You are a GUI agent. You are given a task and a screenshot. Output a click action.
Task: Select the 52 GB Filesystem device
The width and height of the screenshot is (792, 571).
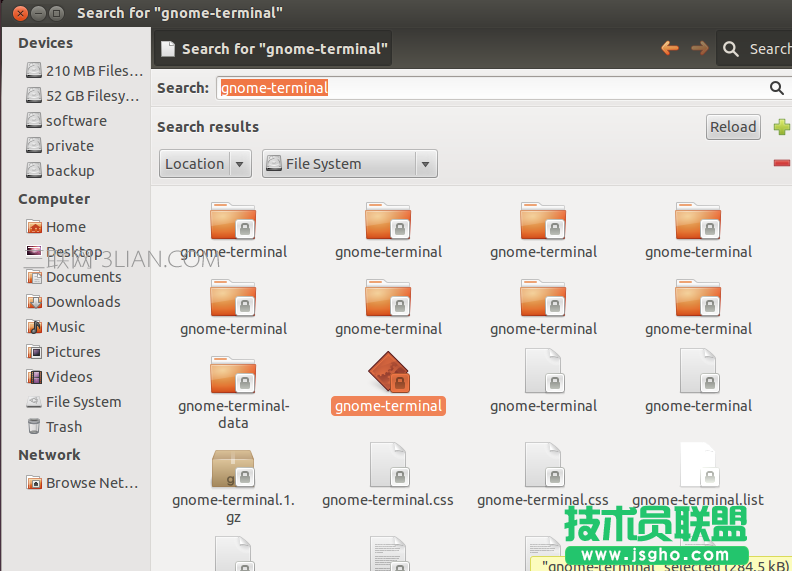point(91,96)
